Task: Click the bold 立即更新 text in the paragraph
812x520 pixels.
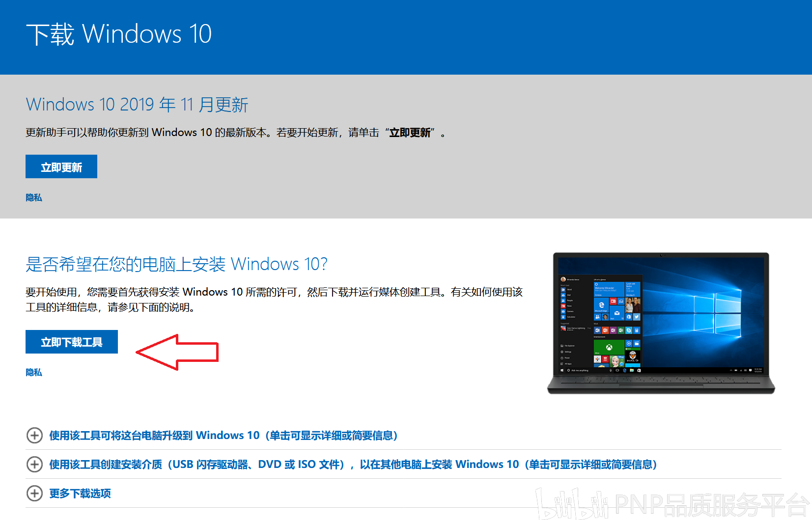Action: [410, 133]
